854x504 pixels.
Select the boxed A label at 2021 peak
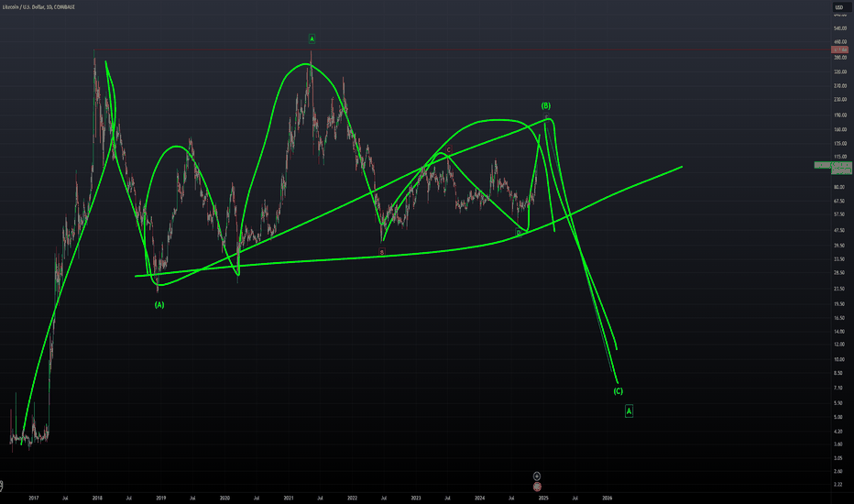pos(312,38)
